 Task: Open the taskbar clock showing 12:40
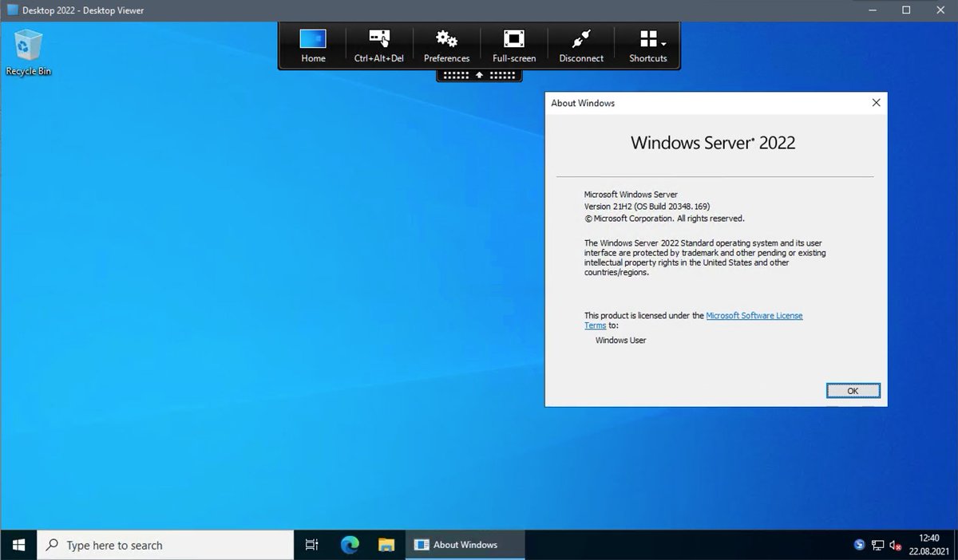pos(929,545)
